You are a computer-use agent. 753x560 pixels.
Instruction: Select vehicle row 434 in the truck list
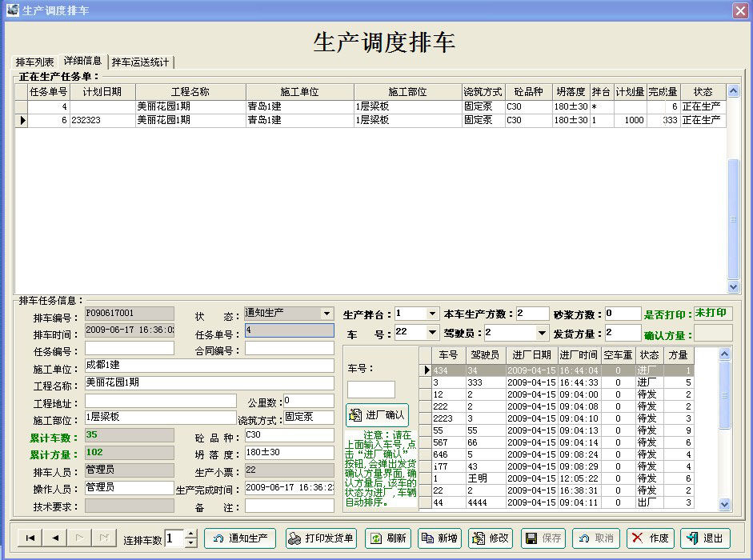pos(557,370)
